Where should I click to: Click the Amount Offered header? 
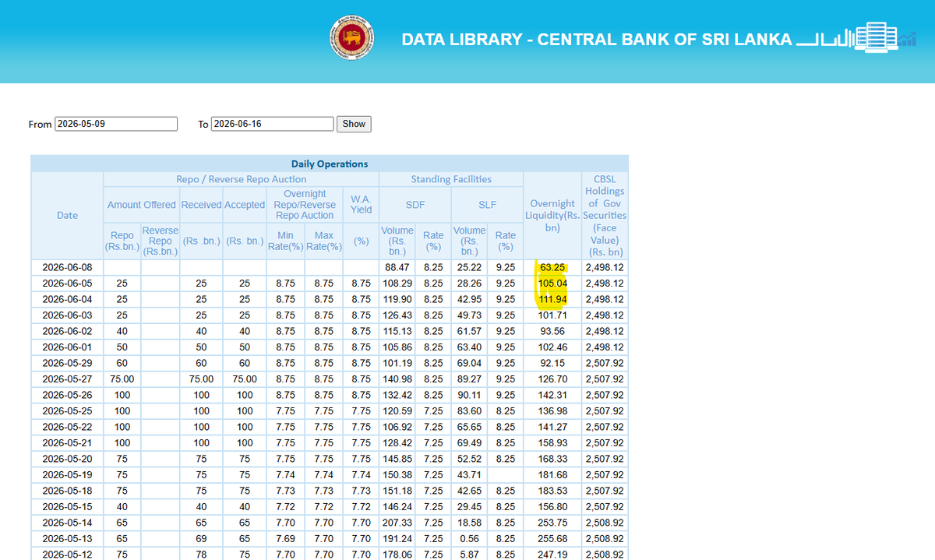pos(141,204)
